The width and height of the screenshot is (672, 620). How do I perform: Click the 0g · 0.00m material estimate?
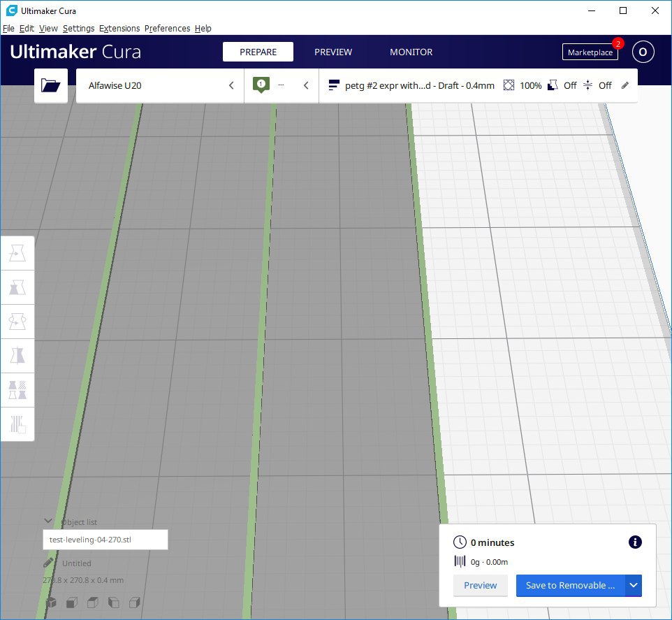[490, 562]
